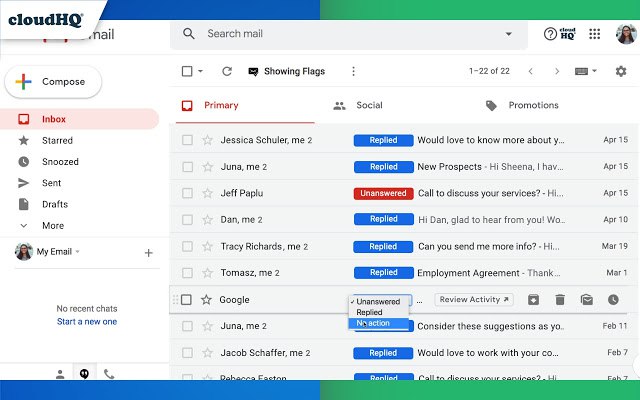Click the Review Activity button
Image resolution: width=640 pixels, height=400 pixels.
(474, 300)
